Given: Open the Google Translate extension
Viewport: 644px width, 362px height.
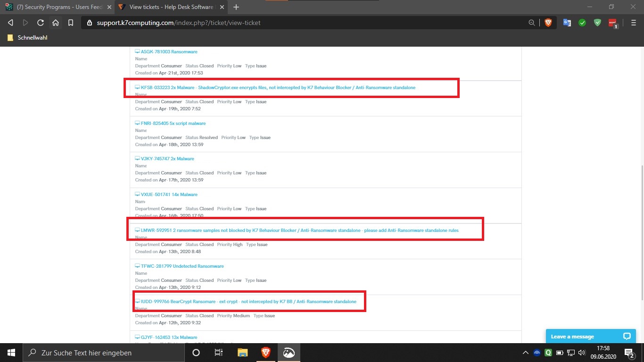Looking at the screenshot, I should 567,23.
